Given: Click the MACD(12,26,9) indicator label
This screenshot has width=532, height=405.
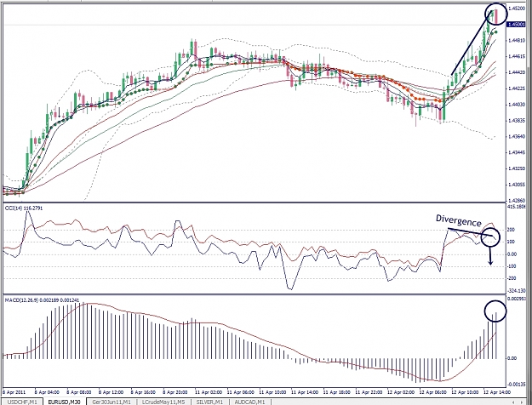Looking at the screenshot, I should tap(42, 299).
